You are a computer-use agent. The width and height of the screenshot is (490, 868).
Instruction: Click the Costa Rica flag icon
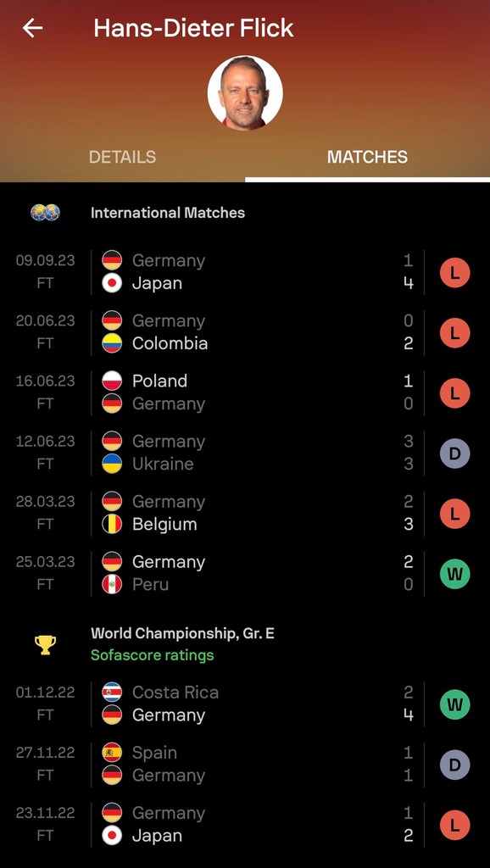coord(112,693)
